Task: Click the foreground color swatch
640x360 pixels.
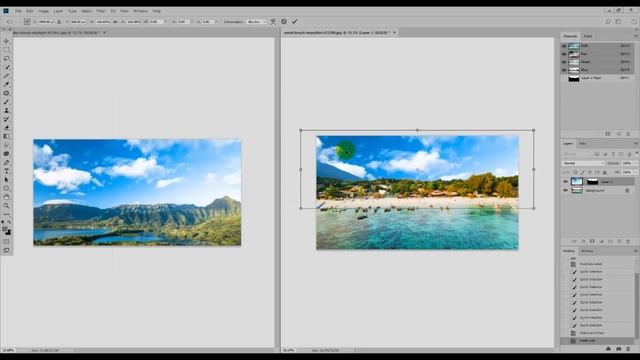Action: [x=5, y=229]
